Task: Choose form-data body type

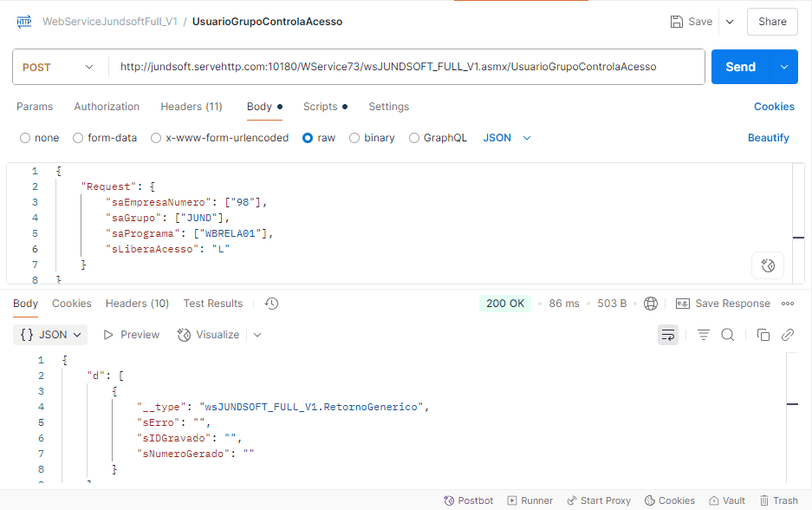Action: click(x=78, y=138)
